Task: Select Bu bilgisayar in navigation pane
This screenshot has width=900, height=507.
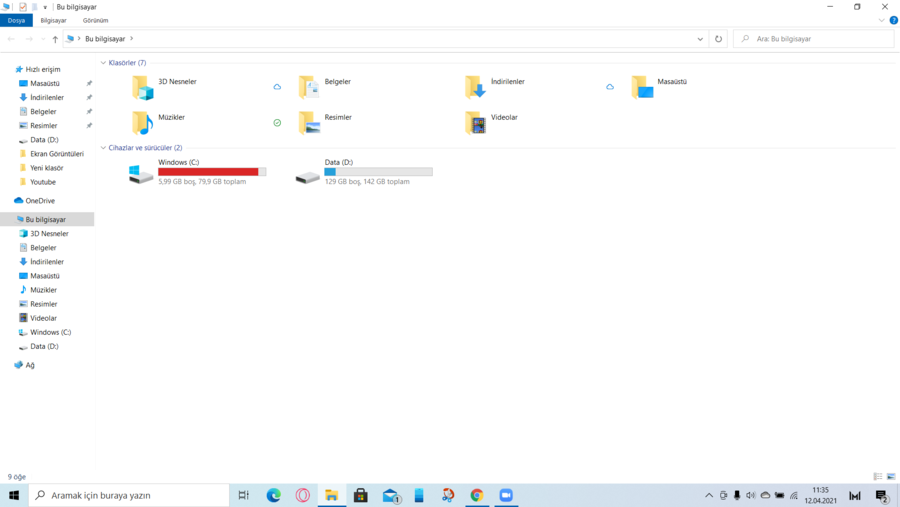Action: (x=45, y=219)
